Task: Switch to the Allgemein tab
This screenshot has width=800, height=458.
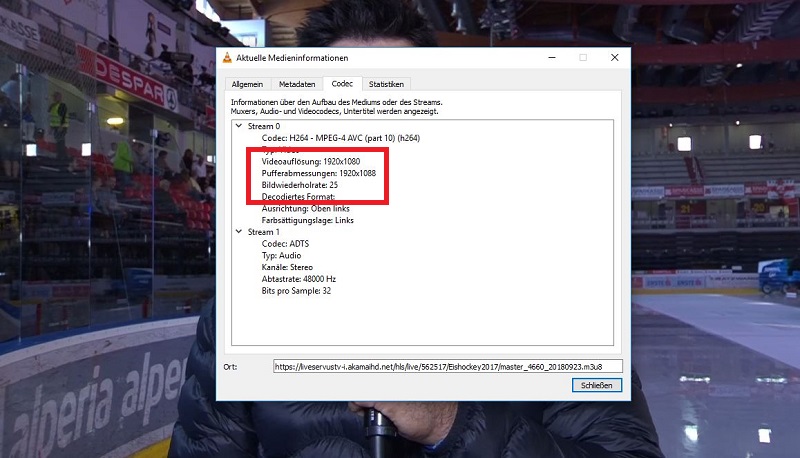Action: click(246, 84)
